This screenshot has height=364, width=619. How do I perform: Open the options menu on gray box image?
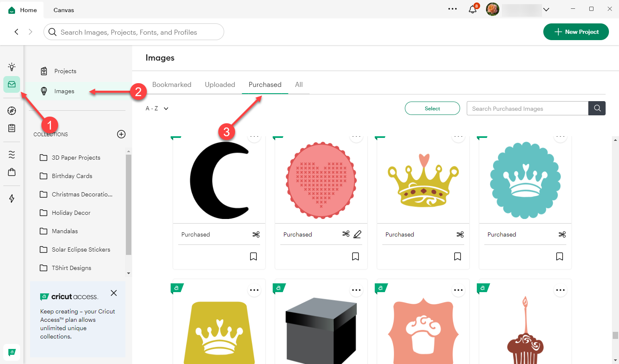click(356, 290)
